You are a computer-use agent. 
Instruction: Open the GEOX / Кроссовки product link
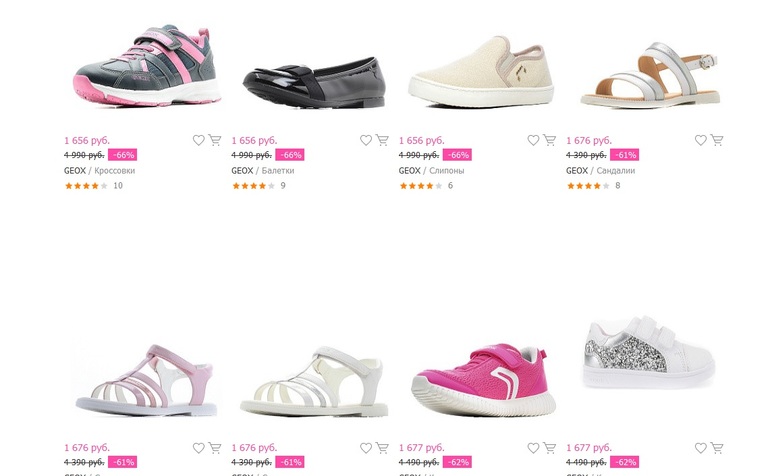coord(99,171)
